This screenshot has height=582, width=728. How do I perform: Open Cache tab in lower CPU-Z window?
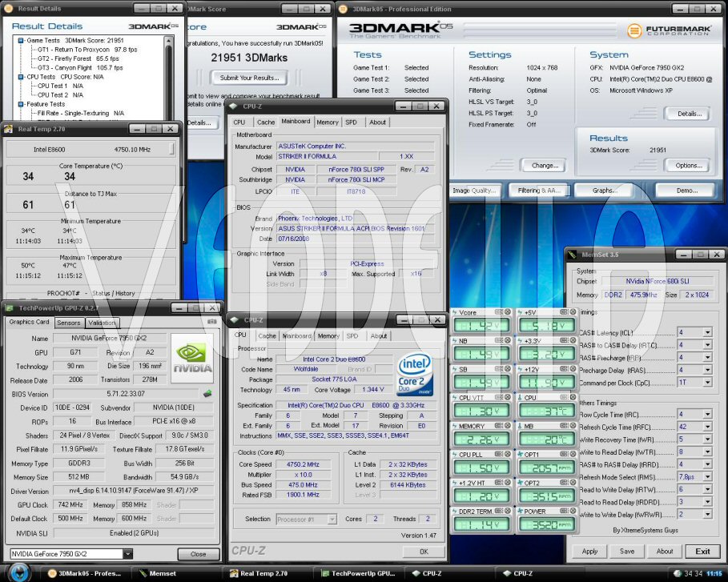tap(267, 335)
